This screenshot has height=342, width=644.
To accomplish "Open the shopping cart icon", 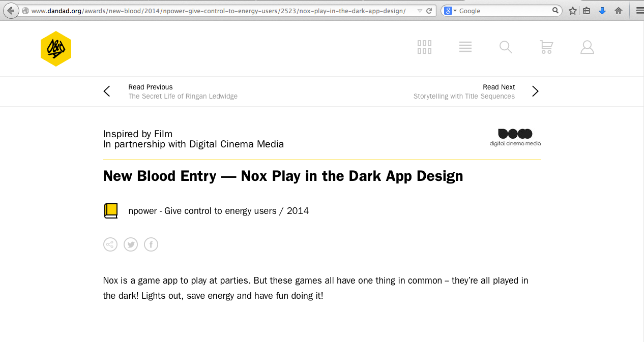I will click(x=546, y=47).
